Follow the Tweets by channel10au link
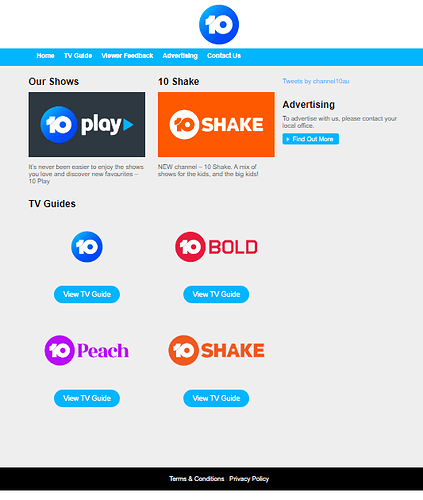 tap(316, 81)
